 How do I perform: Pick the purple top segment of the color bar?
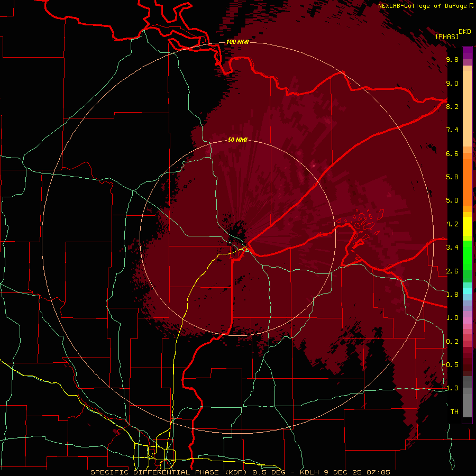point(467,53)
